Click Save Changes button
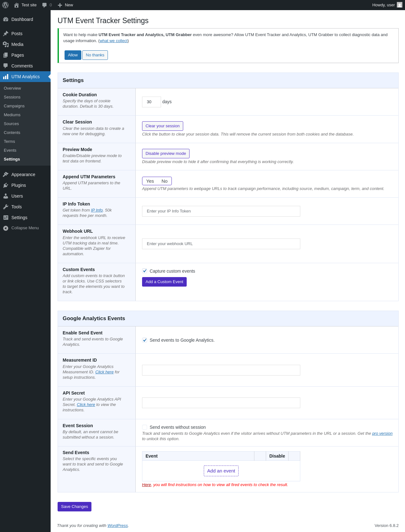The image size is (405, 532). coord(74,507)
